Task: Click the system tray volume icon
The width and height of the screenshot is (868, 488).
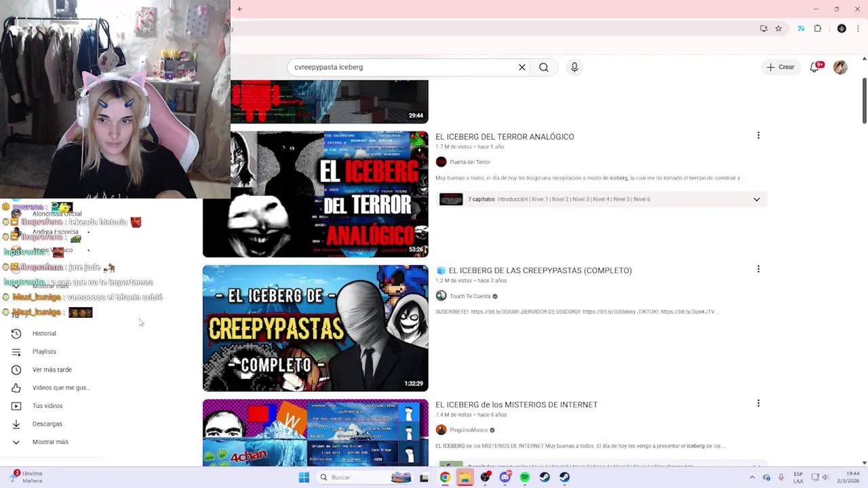Action: (x=825, y=477)
